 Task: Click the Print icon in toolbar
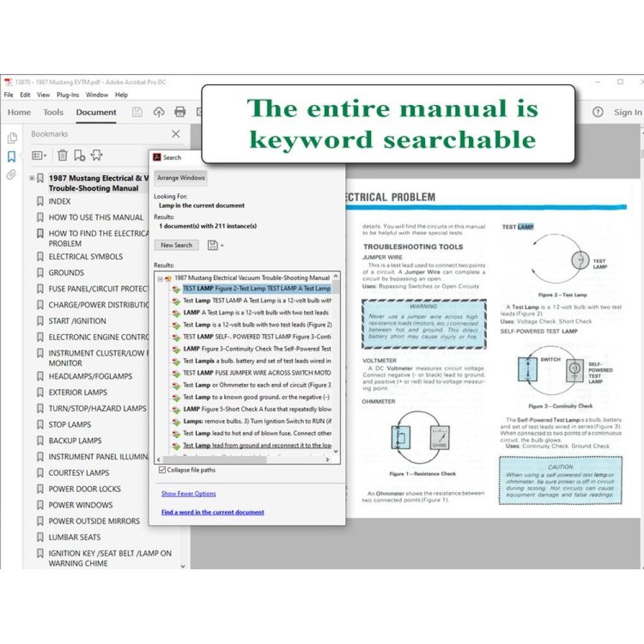point(180,112)
